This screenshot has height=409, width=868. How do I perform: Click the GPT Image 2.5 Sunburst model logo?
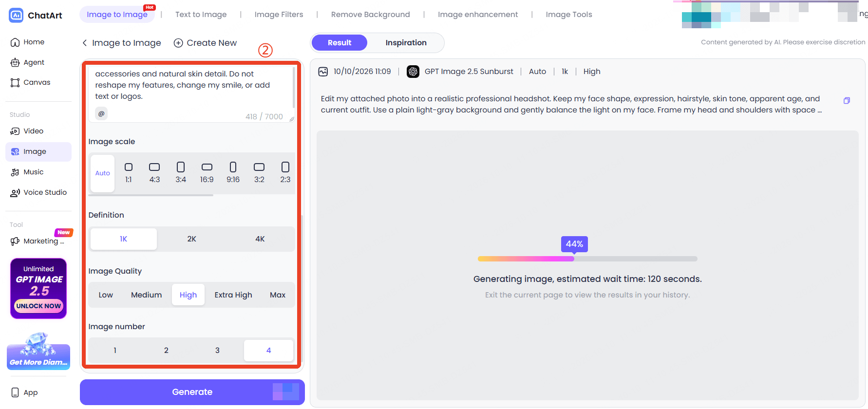pyautogui.click(x=413, y=72)
